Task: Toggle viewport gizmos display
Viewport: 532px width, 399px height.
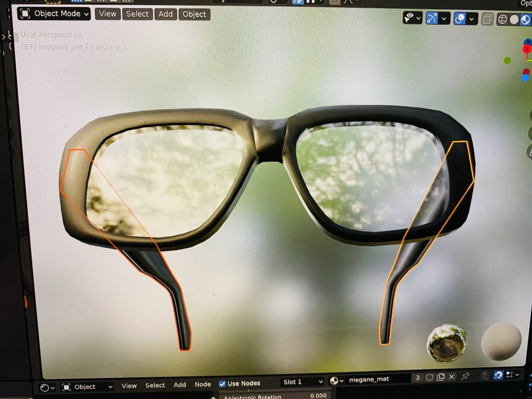Action: (x=432, y=18)
